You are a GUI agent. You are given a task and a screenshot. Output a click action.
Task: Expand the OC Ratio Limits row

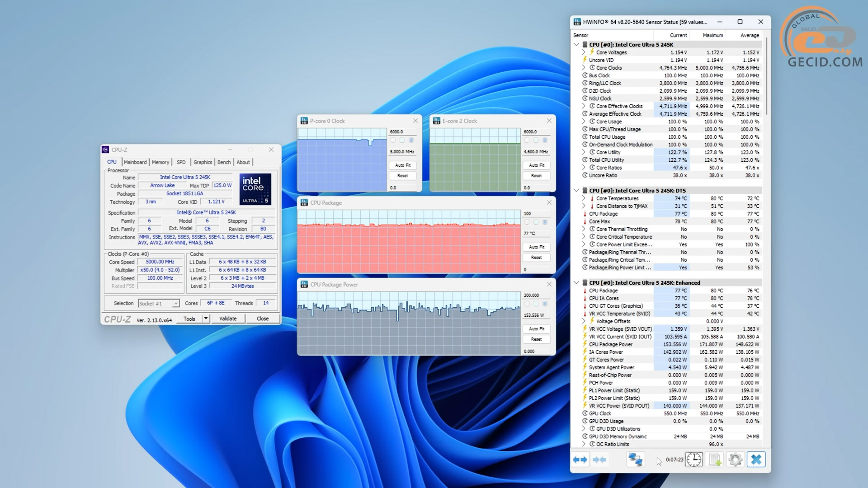point(584,444)
